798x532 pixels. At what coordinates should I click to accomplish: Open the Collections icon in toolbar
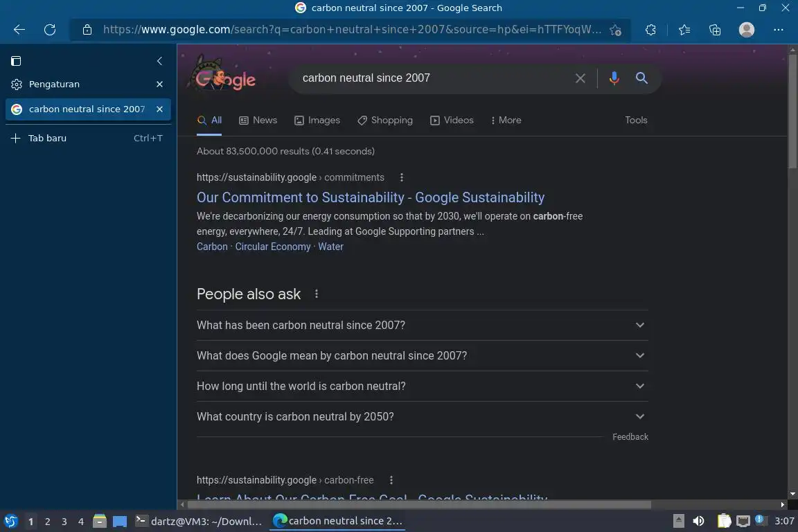coord(715,30)
